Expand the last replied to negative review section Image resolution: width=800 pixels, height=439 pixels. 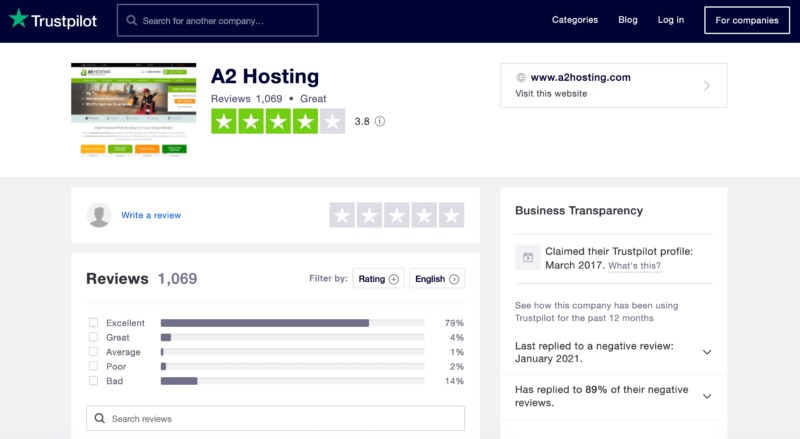click(707, 352)
